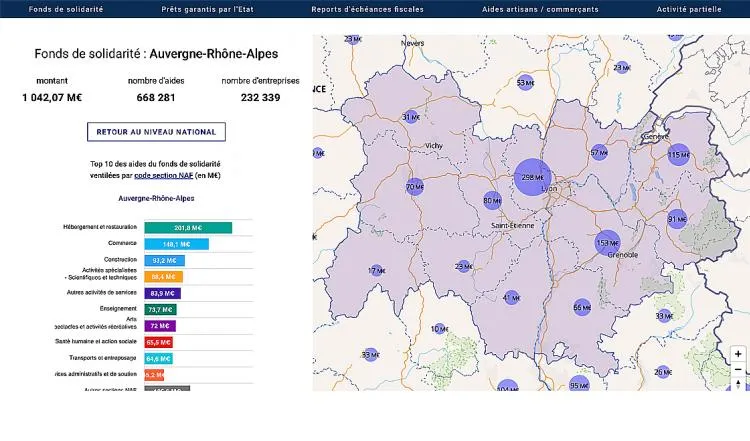Click the 41 M€ map bubble
This screenshot has height=441, width=750.
tap(511, 297)
